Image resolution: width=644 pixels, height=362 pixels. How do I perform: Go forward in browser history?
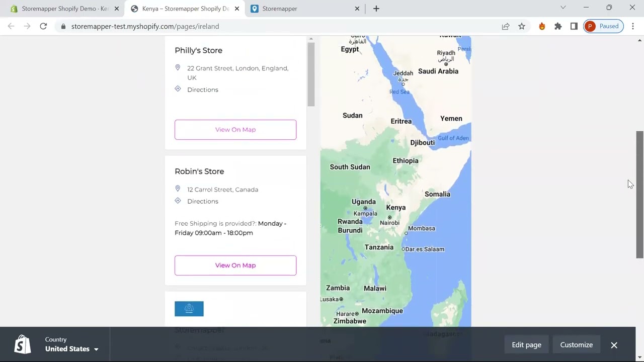[x=27, y=26]
